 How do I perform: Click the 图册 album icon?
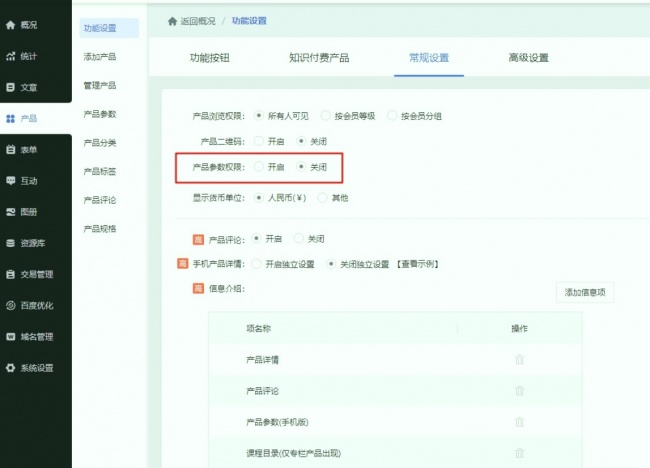tap(10, 212)
